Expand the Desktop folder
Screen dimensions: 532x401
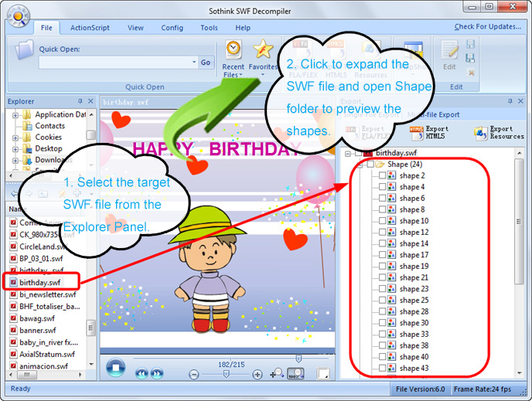pos(15,149)
